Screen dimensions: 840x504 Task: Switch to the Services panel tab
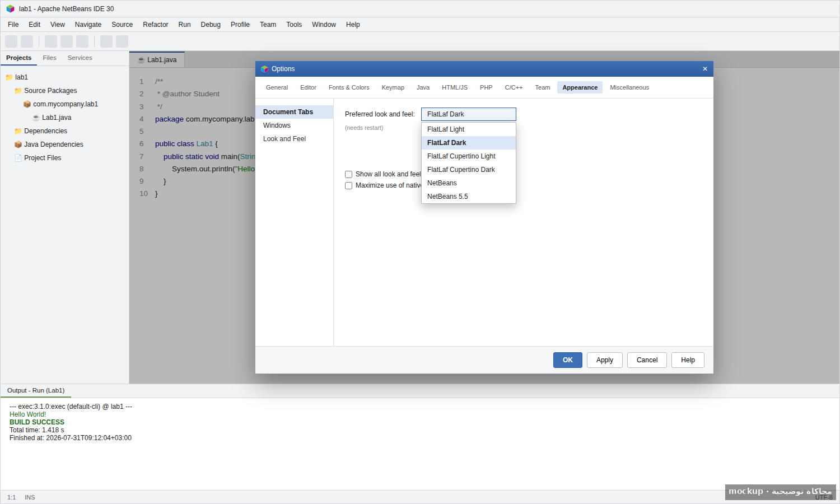click(80, 58)
